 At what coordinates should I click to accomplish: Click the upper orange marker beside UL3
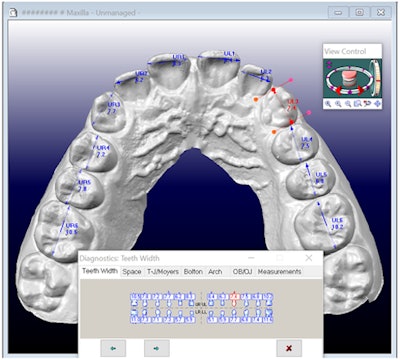coord(256,99)
